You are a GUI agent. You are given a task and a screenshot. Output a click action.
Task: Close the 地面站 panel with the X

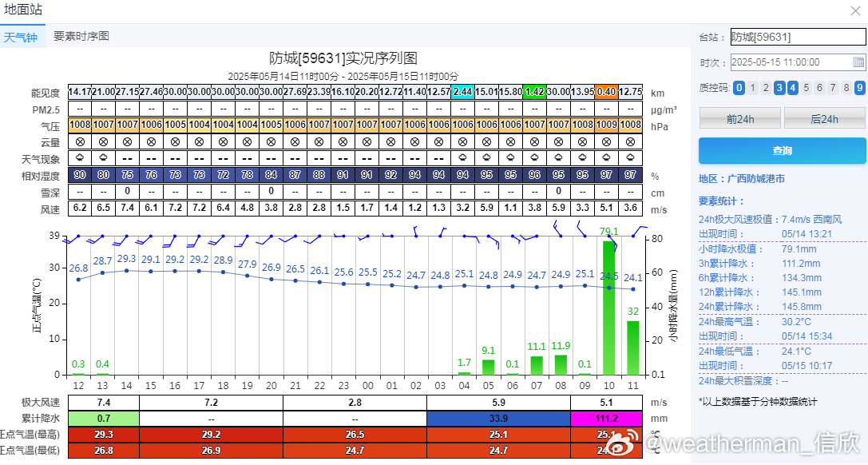click(855, 10)
